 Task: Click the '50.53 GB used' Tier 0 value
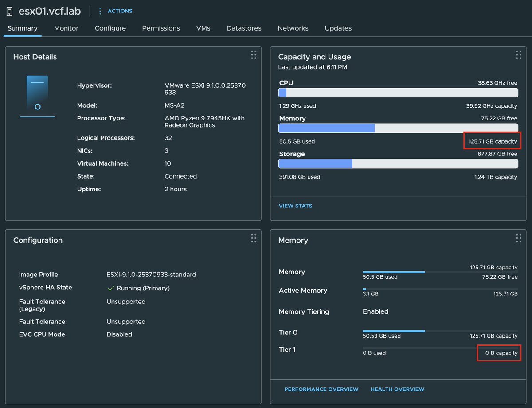[382, 336]
